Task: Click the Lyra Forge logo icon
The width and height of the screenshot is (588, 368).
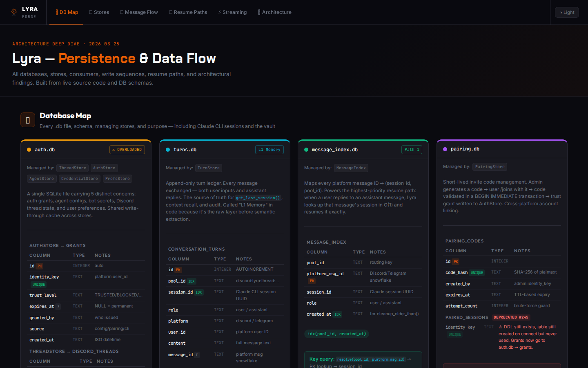Action: [x=14, y=12]
